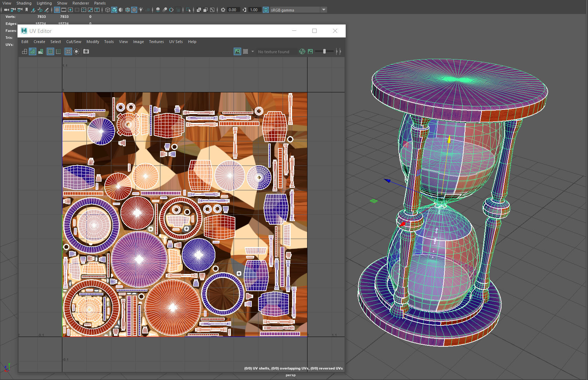Viewport: 588px width, 380px height.
Task: Click the exposure icon beside the 0.00 field
Action: pos(223,10)
